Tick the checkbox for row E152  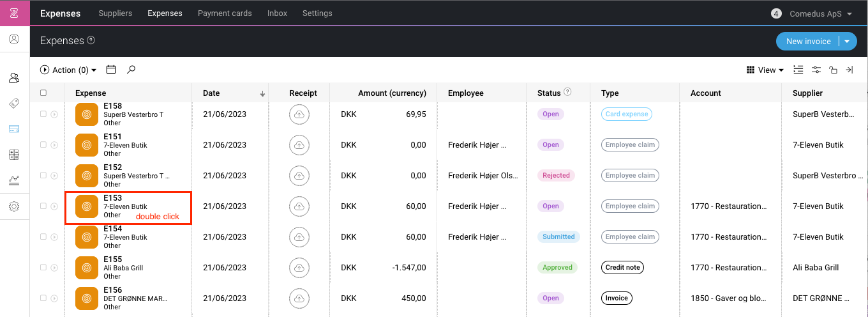pos(43,175)
